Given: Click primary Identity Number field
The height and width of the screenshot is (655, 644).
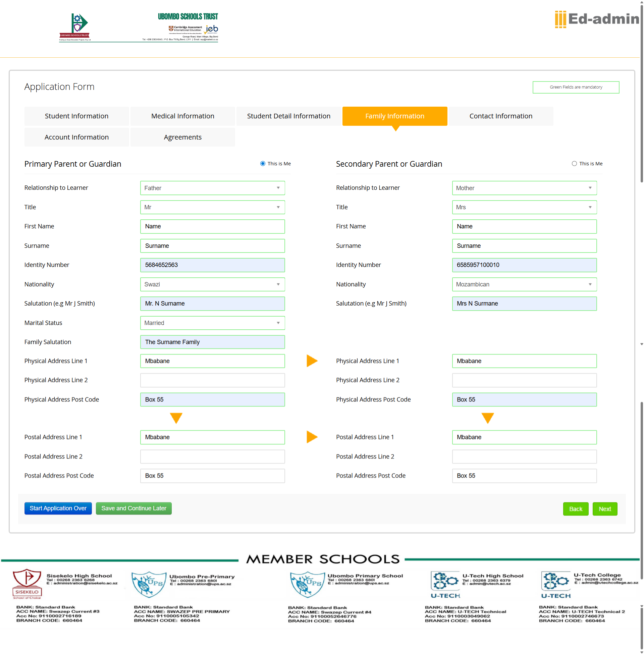Looking at the screenshot, I should coord(212,265).
